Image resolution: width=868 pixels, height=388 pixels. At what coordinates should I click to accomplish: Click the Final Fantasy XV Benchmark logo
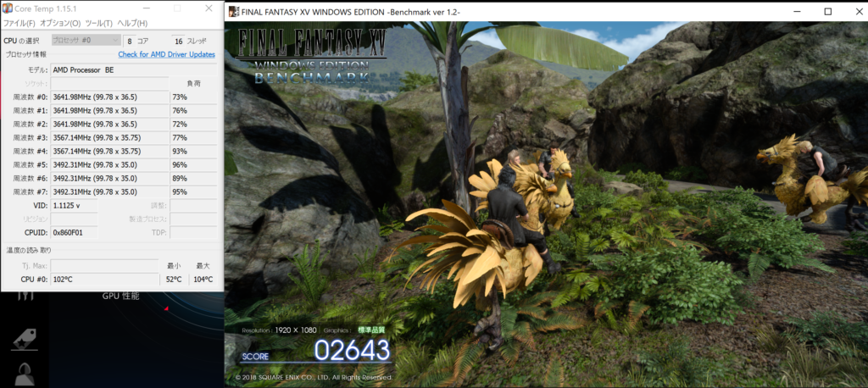(311, 55)
